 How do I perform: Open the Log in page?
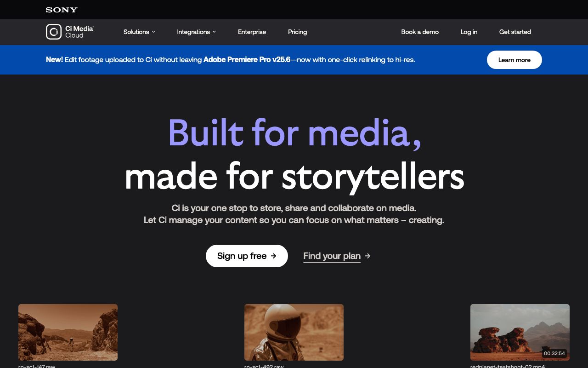(x=469, y=32)
